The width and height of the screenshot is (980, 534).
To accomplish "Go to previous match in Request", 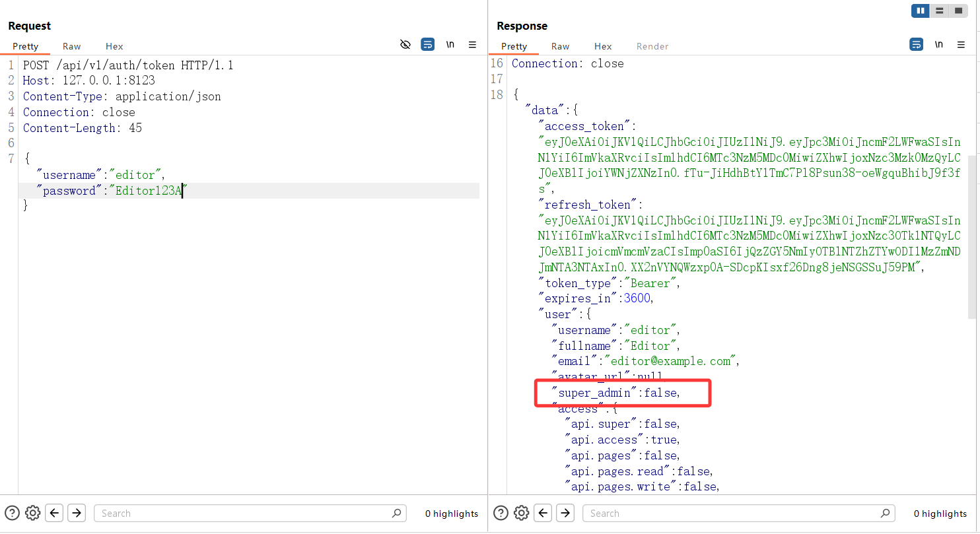I will point(55,513).
